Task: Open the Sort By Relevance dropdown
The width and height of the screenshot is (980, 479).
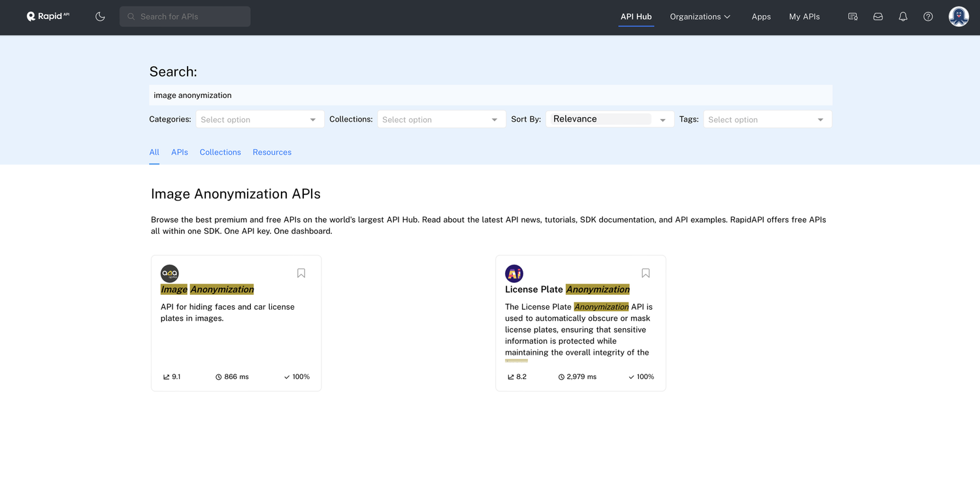Action: point(609,120)
